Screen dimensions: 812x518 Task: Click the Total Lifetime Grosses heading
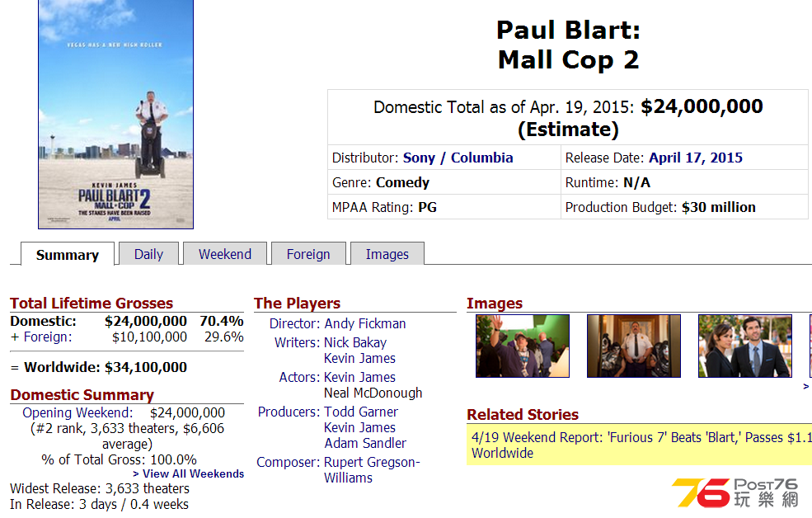92,303
